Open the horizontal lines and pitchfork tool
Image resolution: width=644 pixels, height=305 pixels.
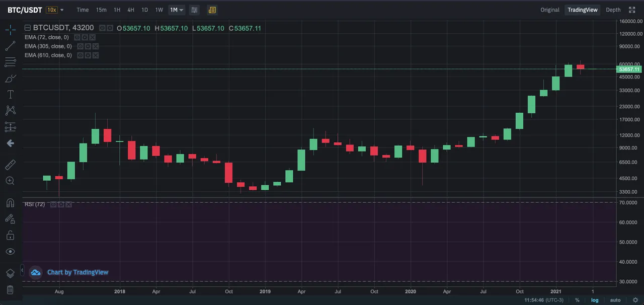point(10,62)
